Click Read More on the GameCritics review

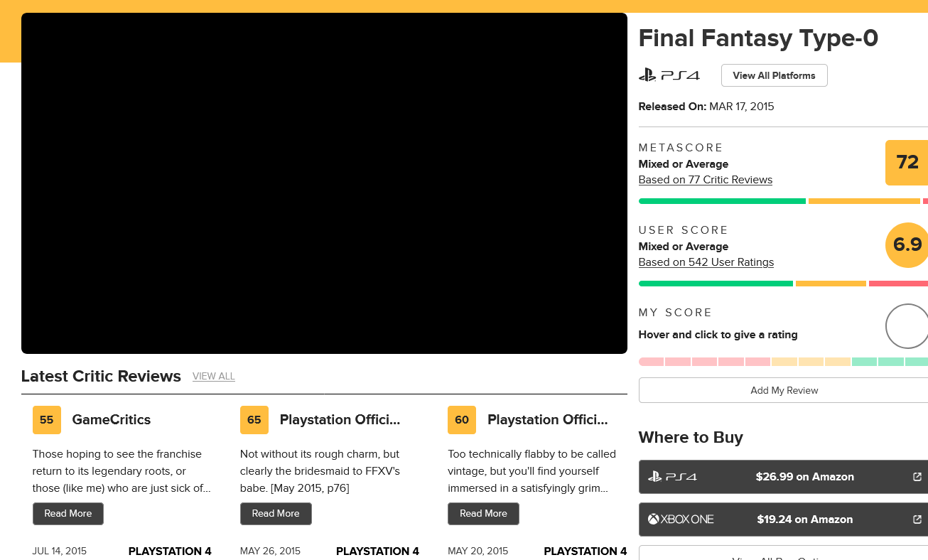(x=68, y=514)
